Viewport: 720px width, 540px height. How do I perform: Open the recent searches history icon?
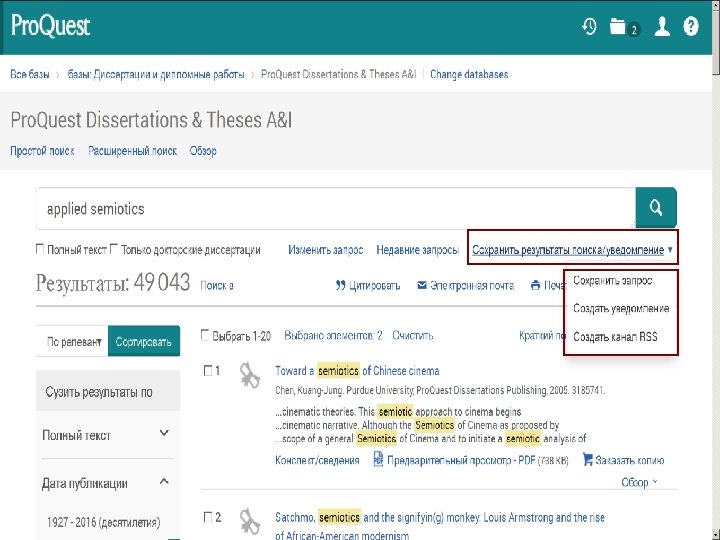(589, 26)
